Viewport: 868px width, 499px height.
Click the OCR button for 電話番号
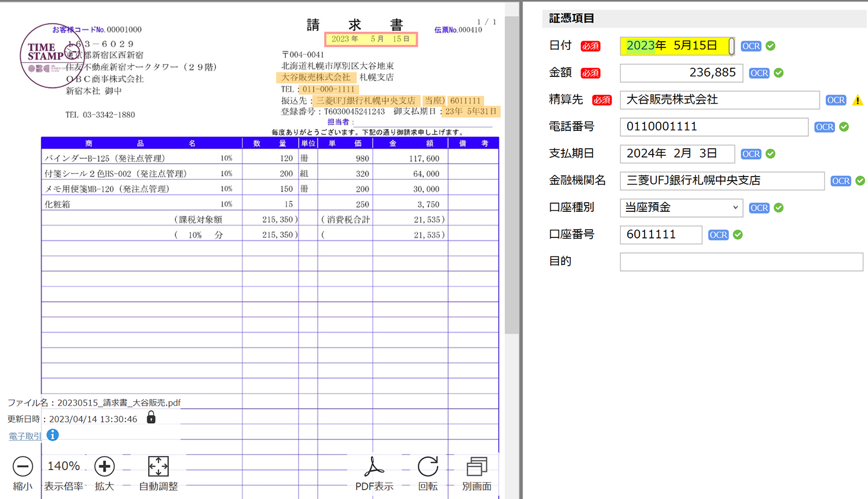825,127
